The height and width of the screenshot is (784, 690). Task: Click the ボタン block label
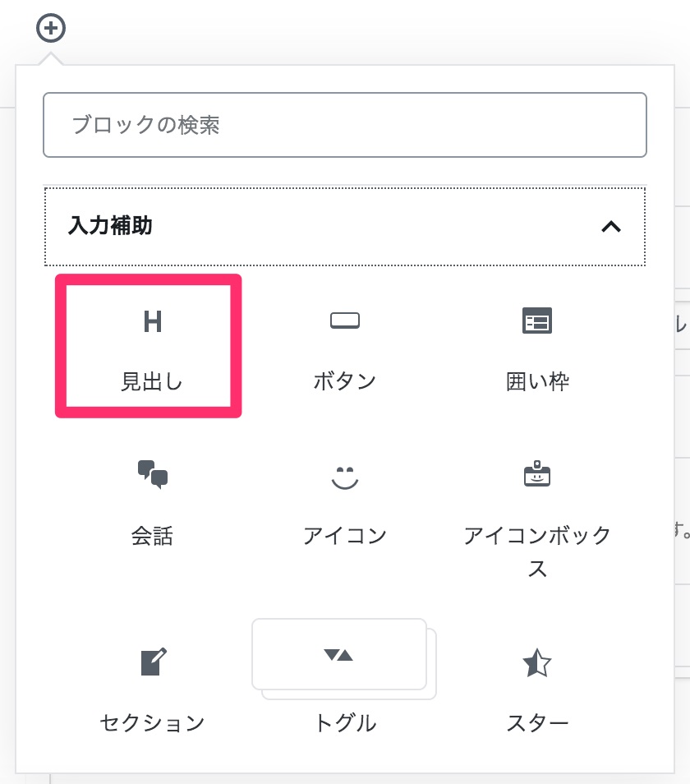coord(344,381)
